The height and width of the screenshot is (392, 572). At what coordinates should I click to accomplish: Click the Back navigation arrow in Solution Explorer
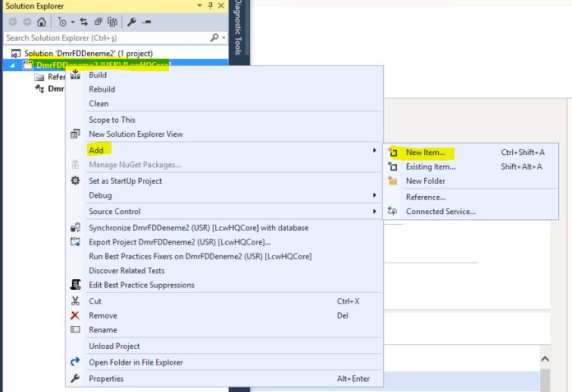point(13,22)
